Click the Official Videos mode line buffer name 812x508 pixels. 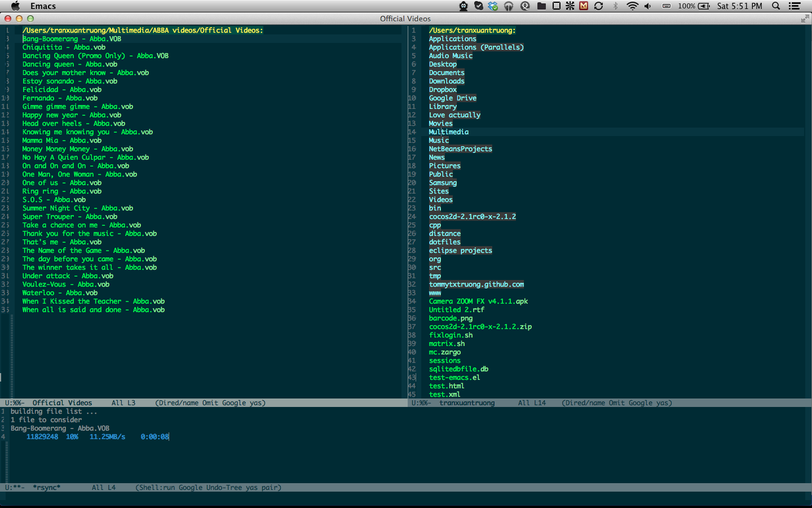click(x=62, y=403)
